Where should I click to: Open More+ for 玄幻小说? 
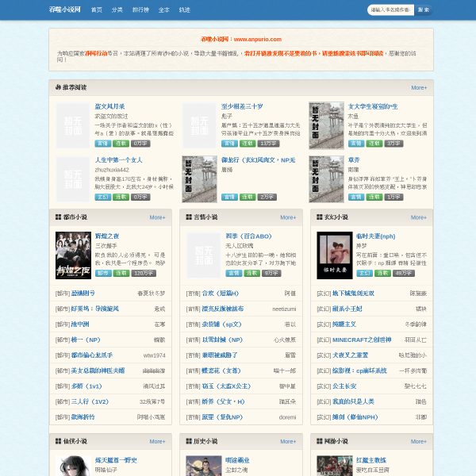pos(419,217)
